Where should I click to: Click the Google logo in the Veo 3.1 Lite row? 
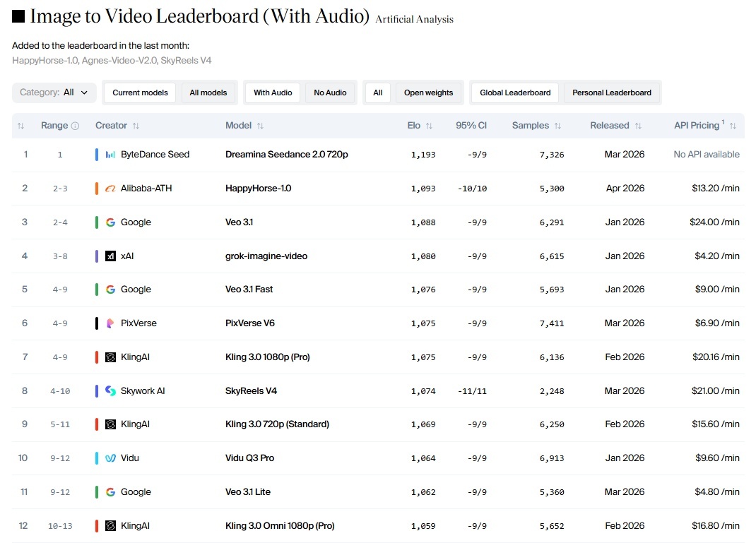coord(110,492)
